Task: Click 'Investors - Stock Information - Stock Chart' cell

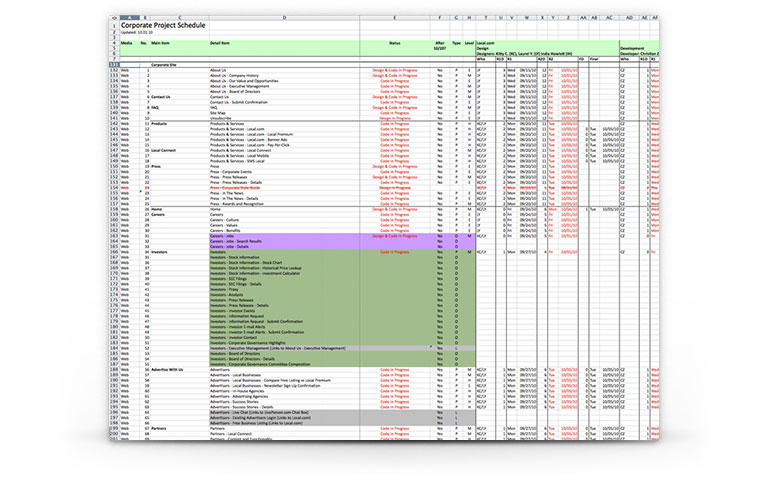Action: [246, 263]
